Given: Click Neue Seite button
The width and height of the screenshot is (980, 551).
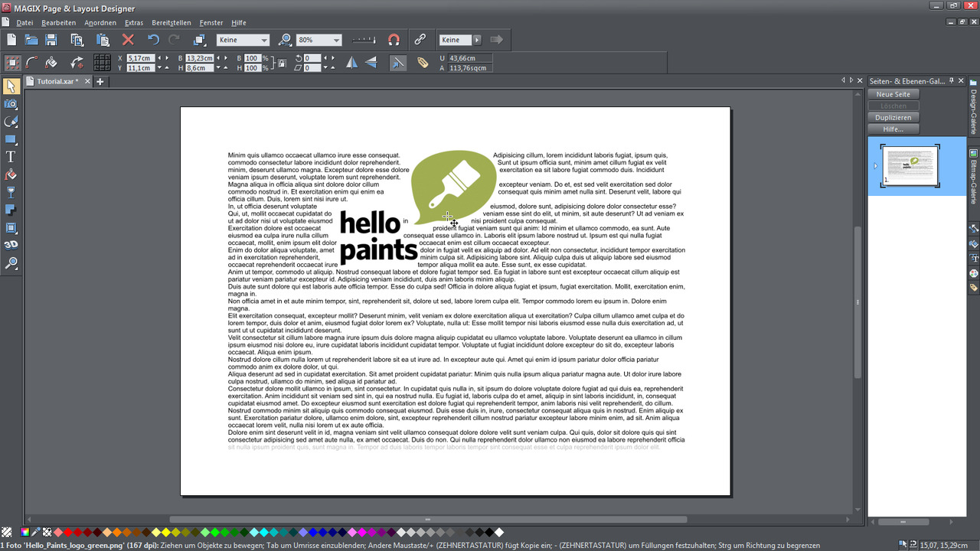Looking at the screenshot, I should pos(893,94).
